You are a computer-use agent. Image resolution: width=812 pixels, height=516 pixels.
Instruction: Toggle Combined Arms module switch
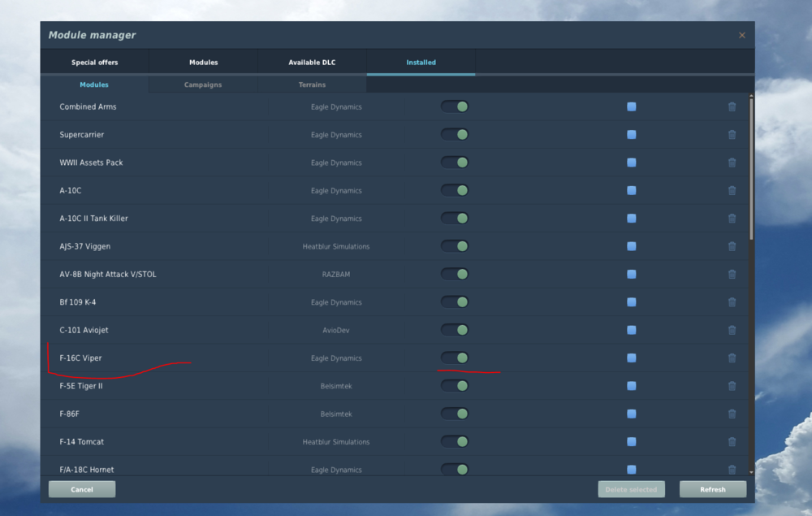(455, 106)
